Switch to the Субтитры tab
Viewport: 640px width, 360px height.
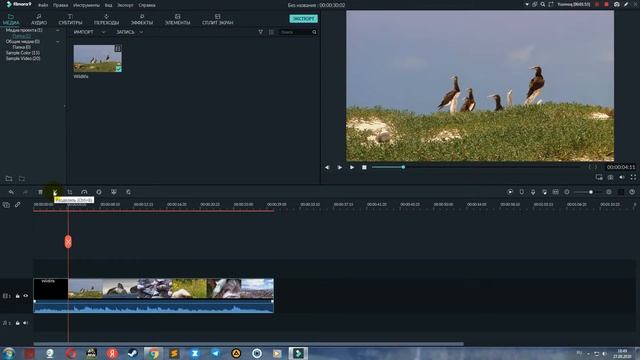point(70,20)
